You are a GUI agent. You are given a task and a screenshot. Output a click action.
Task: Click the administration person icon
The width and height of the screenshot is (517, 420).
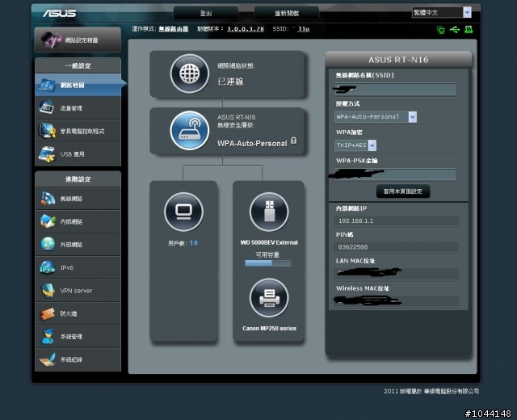point(48,337)
